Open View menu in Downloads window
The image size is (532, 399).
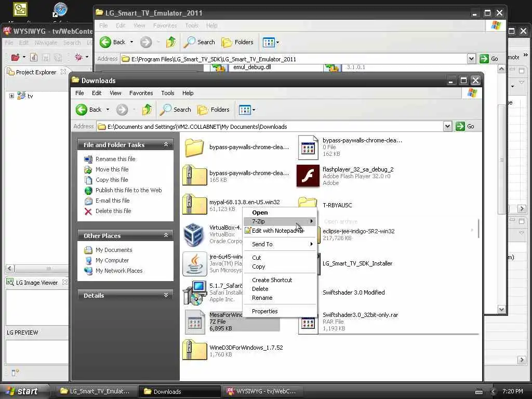coord(115,93)
